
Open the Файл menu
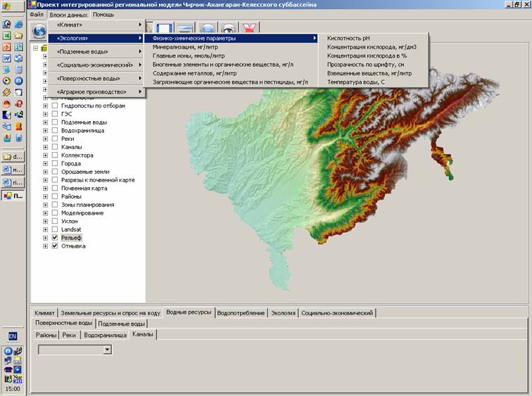tap(37, 14)
